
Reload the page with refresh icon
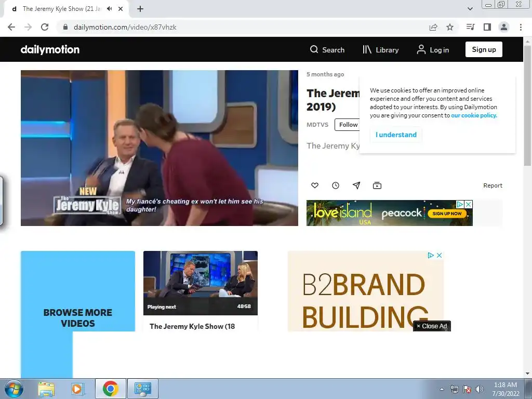[x=45, y=27]
